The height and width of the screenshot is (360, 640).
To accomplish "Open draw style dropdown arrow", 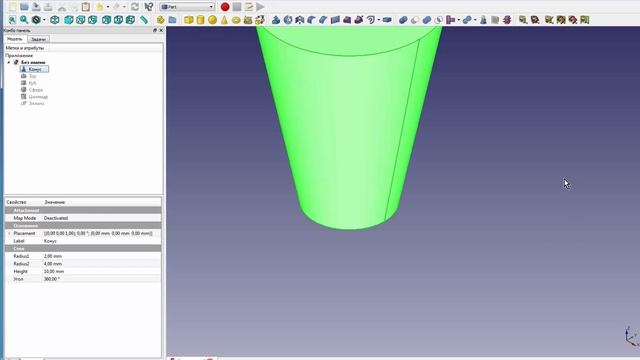I will tap(44, 20).
